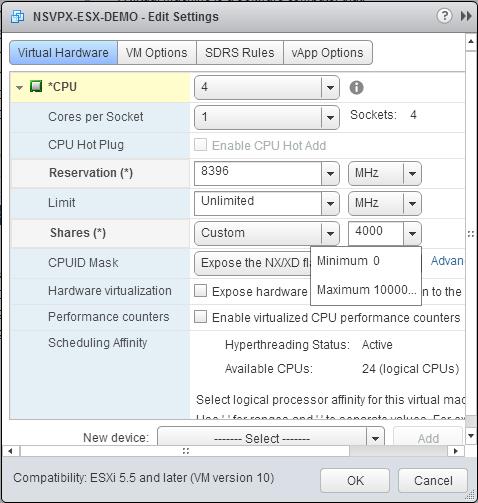Viewport: 478px width, 503px height.
Task: Click the Shares value field 4000
Action: click(x=376, y=233)
